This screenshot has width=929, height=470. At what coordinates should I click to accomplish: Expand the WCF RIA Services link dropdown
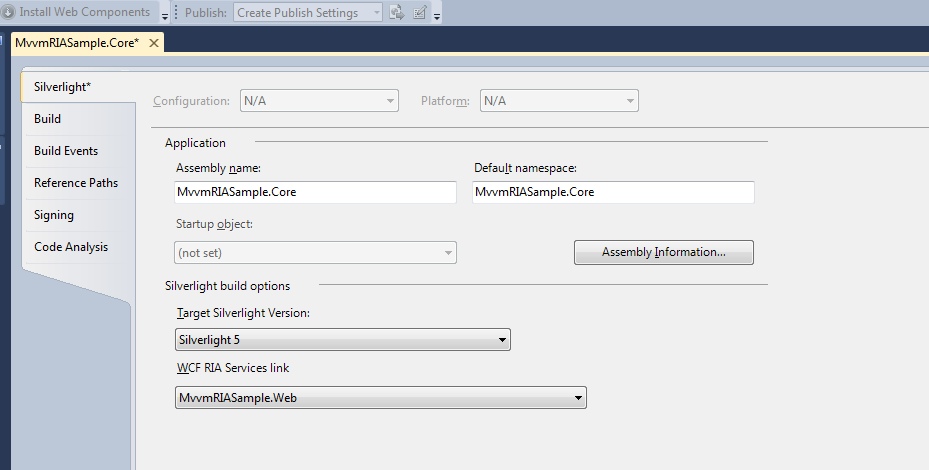380,398
